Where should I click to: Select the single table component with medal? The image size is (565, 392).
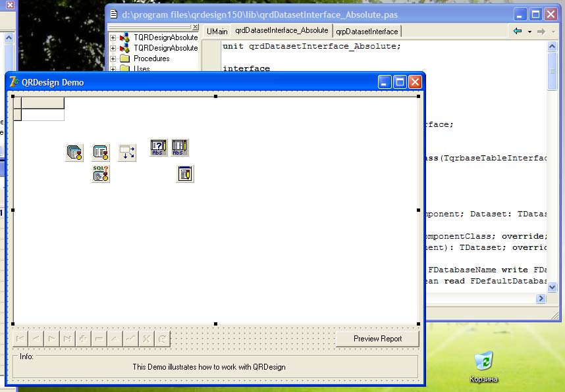101,153
